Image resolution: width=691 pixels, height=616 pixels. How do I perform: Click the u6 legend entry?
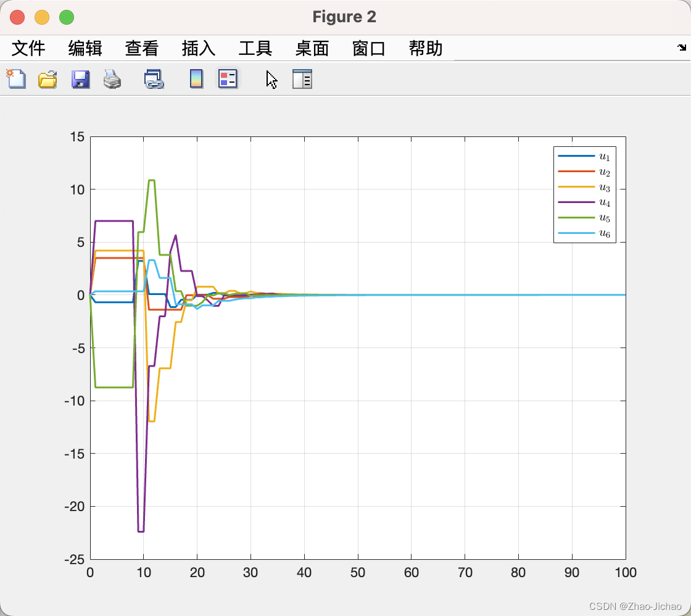pos(584,233)
